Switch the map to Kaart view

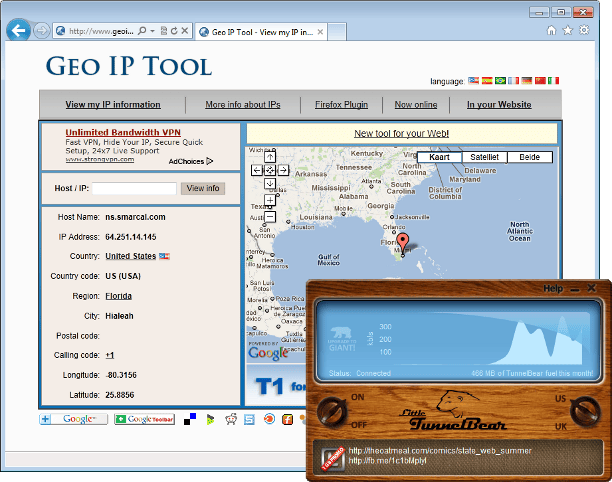coord(439,157)
